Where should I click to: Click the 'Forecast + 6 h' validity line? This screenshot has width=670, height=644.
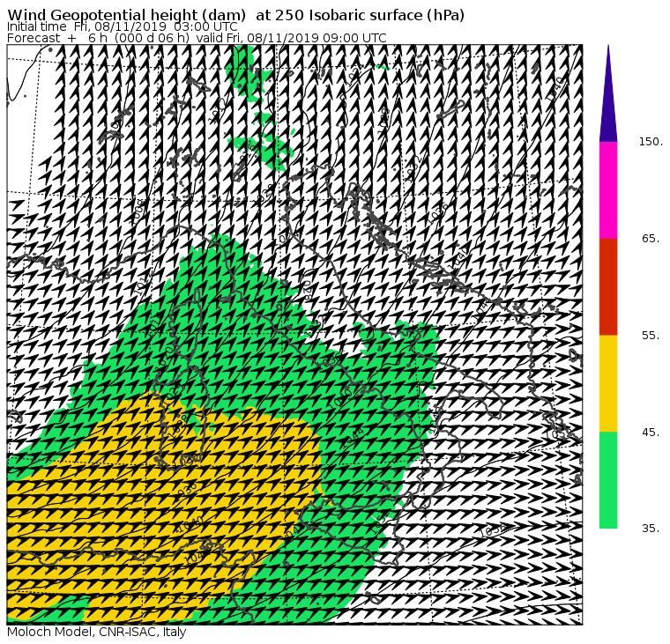click(x=197, y=38)
